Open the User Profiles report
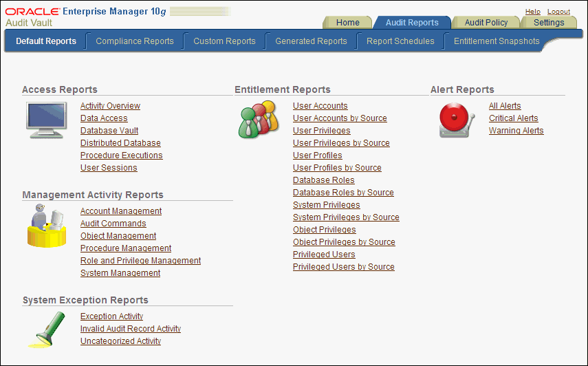This screenshot has width=588, height=366. [x=317, y=155]
